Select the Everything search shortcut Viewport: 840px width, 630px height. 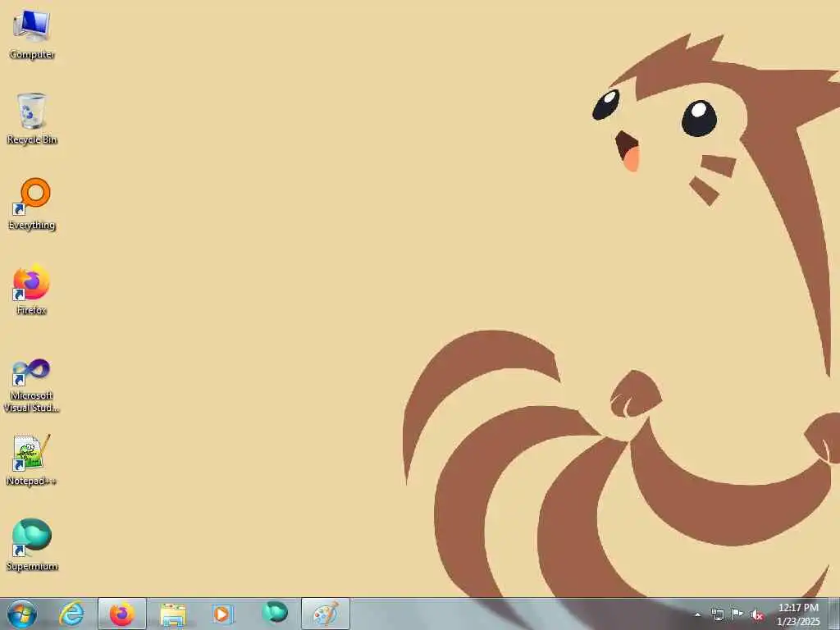tap(32, 204)
